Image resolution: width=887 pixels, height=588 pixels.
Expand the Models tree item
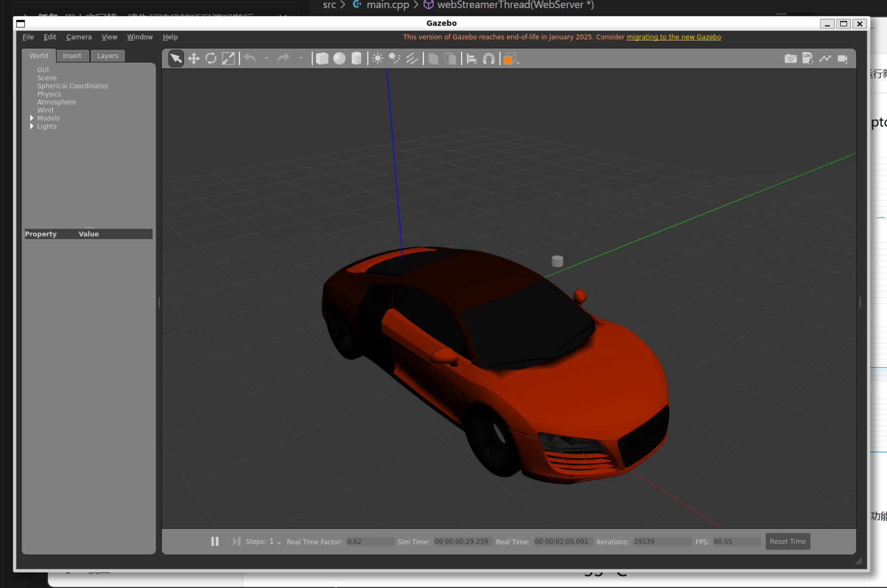click(32, 118)
